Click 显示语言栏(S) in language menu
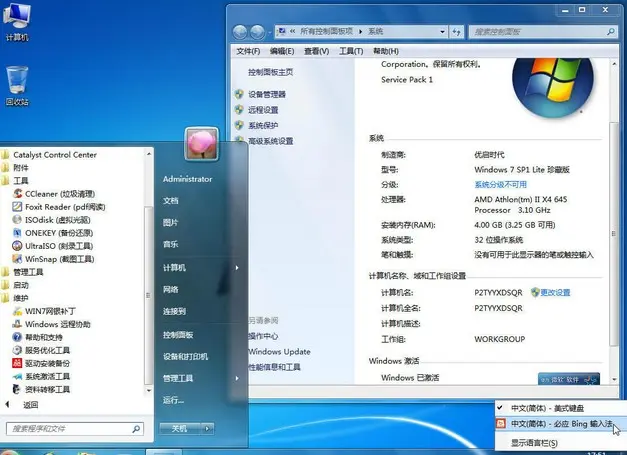The image size is (627, 455). pos(560,443)
